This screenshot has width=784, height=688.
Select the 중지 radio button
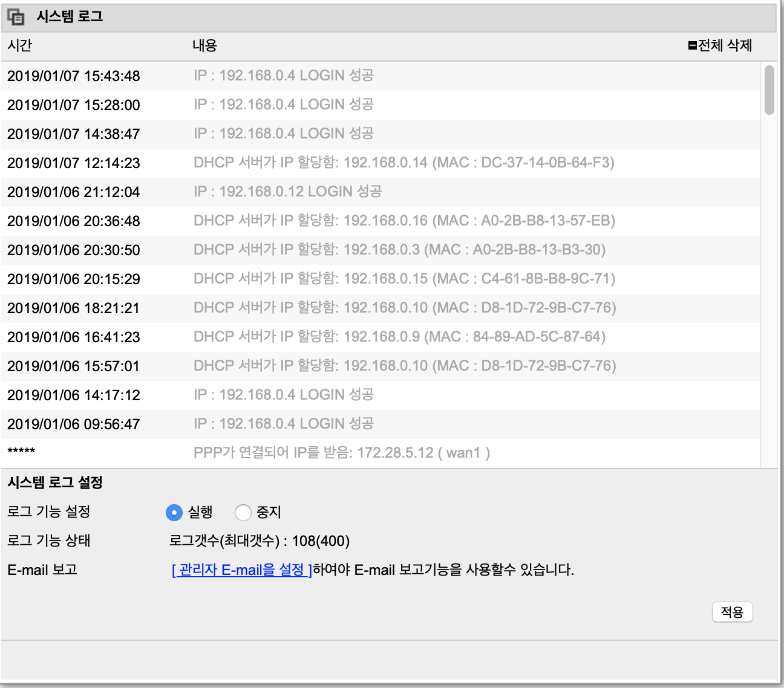[x=243, y=513]
